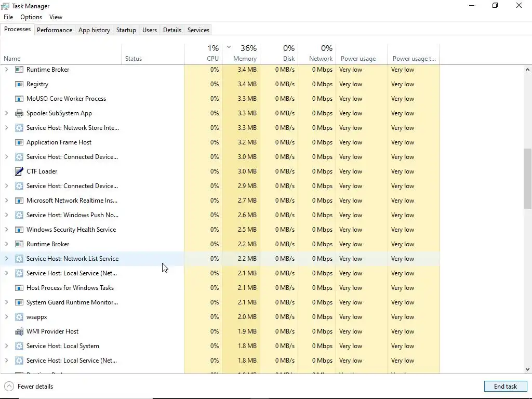Image resolution: width=532 pixels, height=399 pixels.
Task: Click the System Guard Runtime Monitor icon
Action: tap(19, 302)
